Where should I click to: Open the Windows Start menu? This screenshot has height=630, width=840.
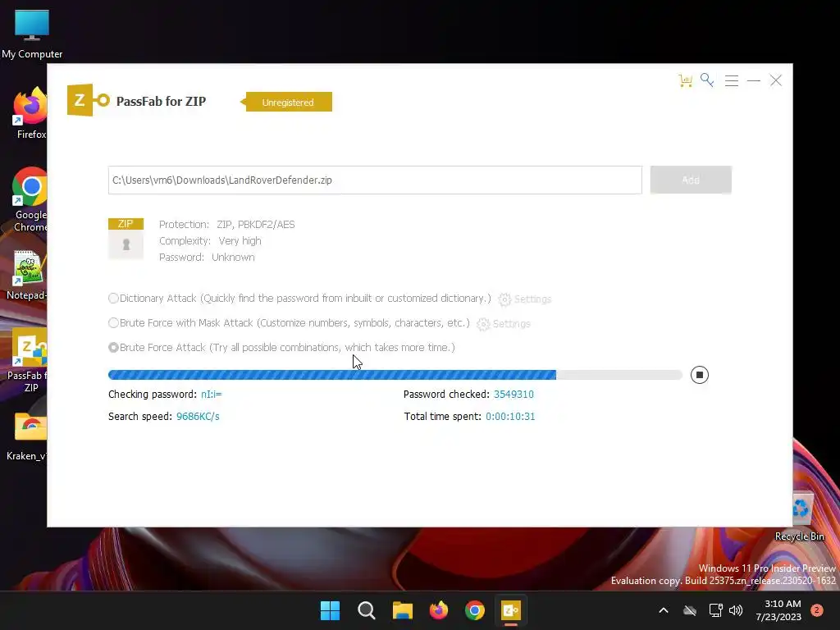(330, 610)
